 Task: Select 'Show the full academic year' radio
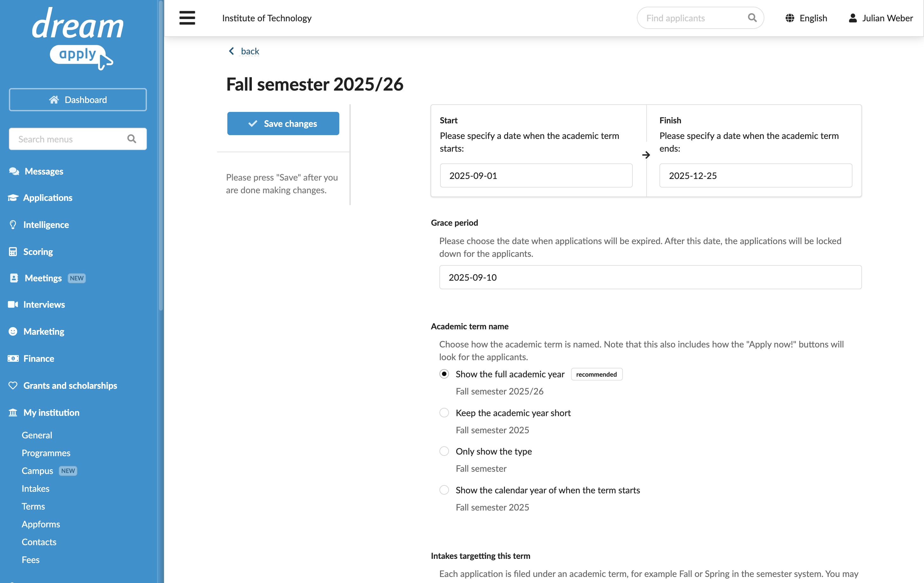coord(444,374)
